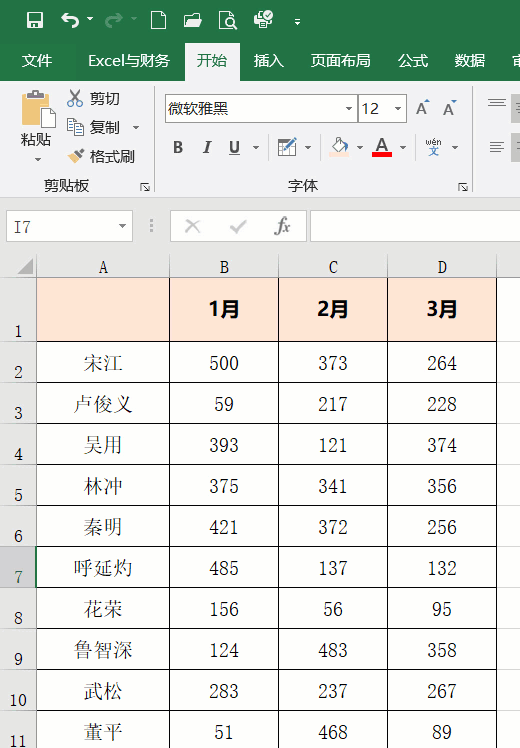Open font name dropdown 微软雅黑

(349, 108)
